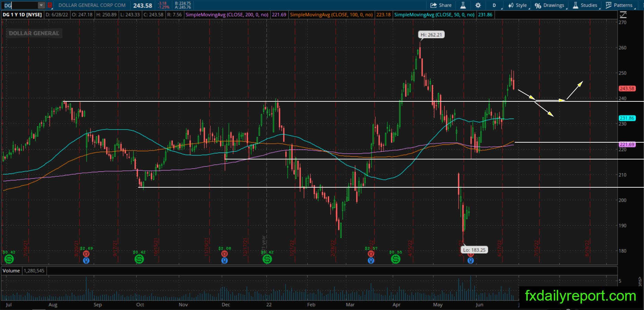The height and width of the screenshot is (310, 644).
Task: Click the cyan 231.86 SMA axis tag
Action: [627, 118]
